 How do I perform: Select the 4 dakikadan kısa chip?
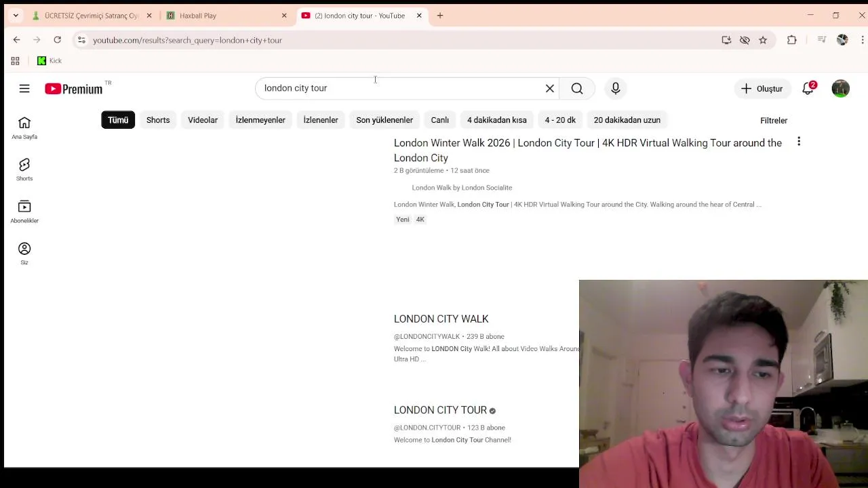point(497,120)
